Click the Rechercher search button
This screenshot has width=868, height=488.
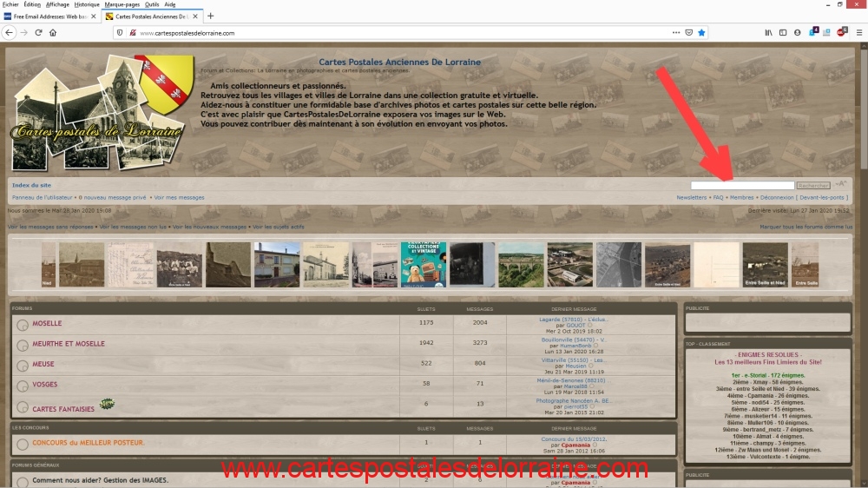(813, 185)
